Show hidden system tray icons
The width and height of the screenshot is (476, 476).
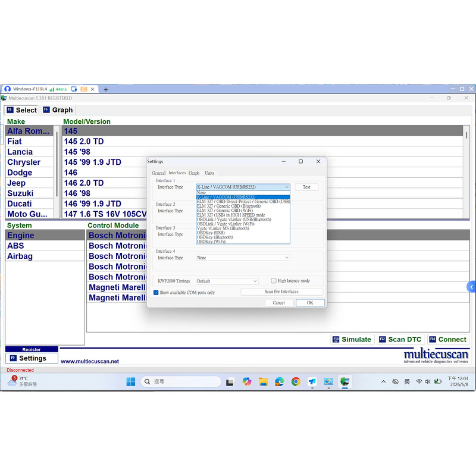(384, 381)
